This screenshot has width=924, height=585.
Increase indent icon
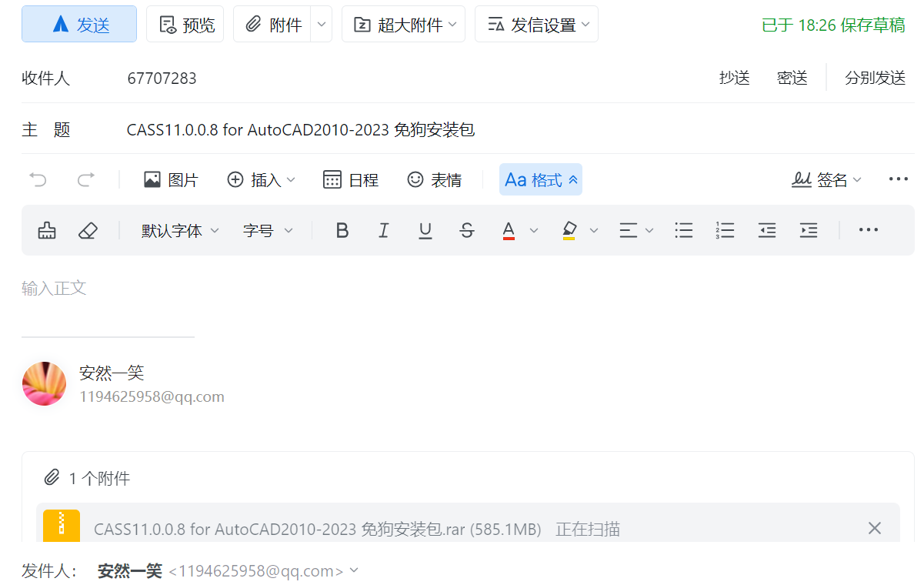(x=808, y=230)
